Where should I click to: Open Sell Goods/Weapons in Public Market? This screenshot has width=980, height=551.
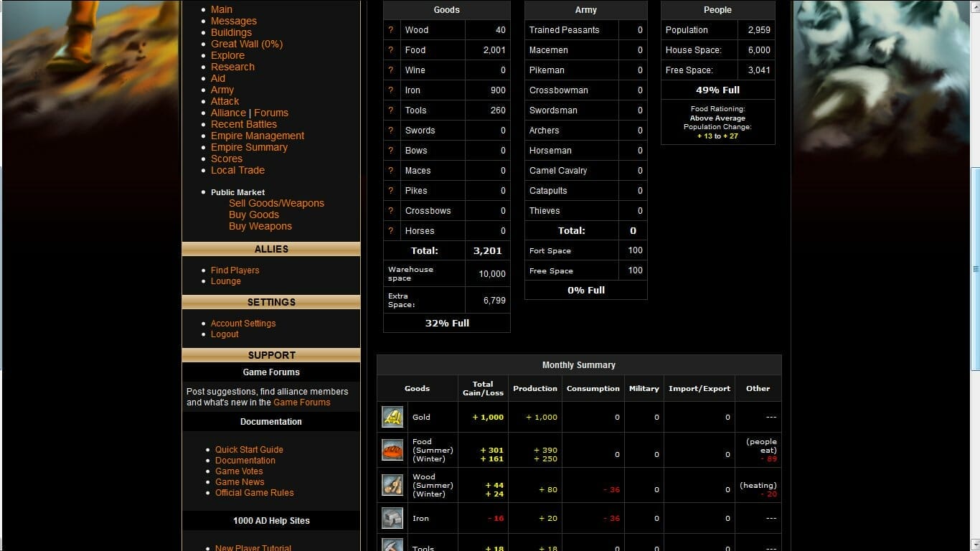276,203
